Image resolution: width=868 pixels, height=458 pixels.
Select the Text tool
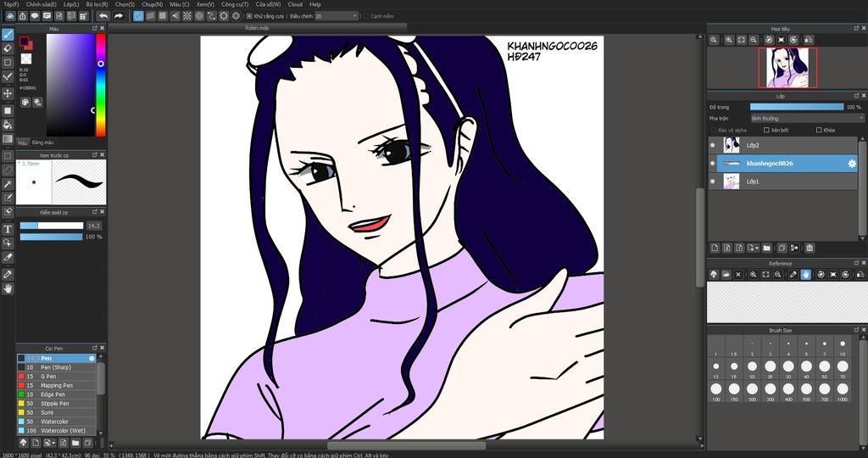8,229
